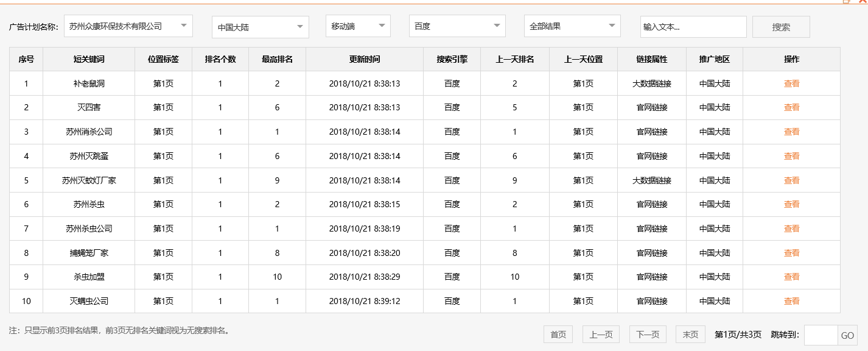Click the 上一页 previous page button

point(601,334)
